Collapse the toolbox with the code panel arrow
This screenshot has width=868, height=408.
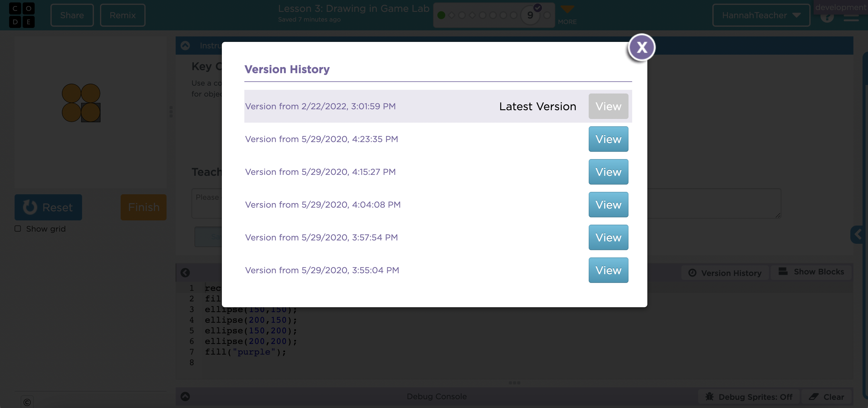point(185,273)
